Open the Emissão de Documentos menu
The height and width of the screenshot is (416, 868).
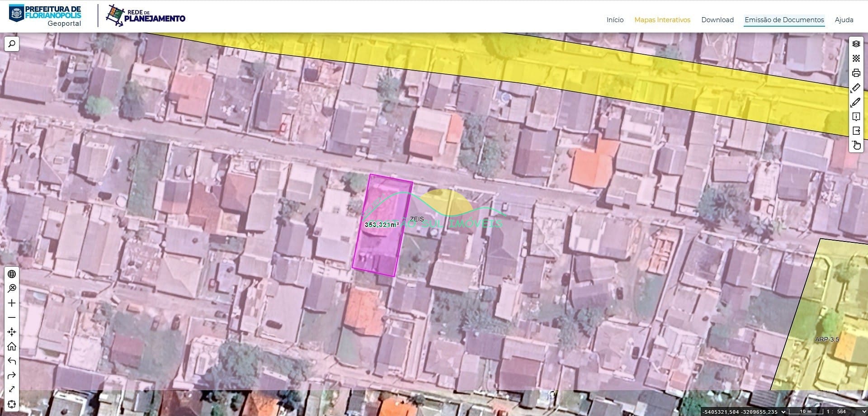pyautogui.click(x=784, y=20)
